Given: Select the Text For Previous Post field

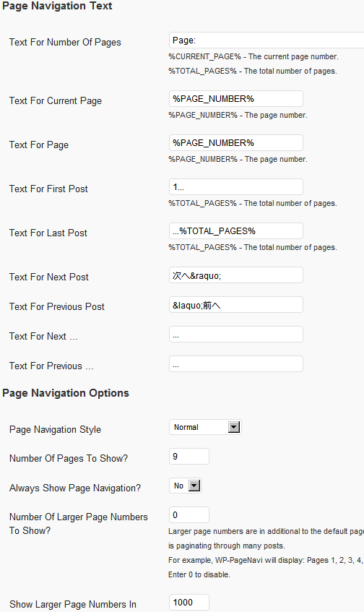Looking at the screenshot, I should [236, 305].
